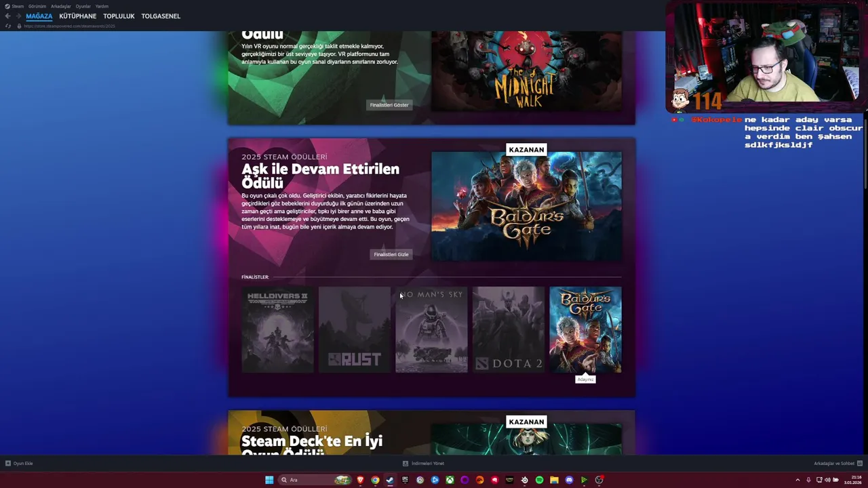This screenshot has height=488, width=868.
Task: Click the Finalistleri Göster button
Action: pyautogui.click(x=389, y=105)
